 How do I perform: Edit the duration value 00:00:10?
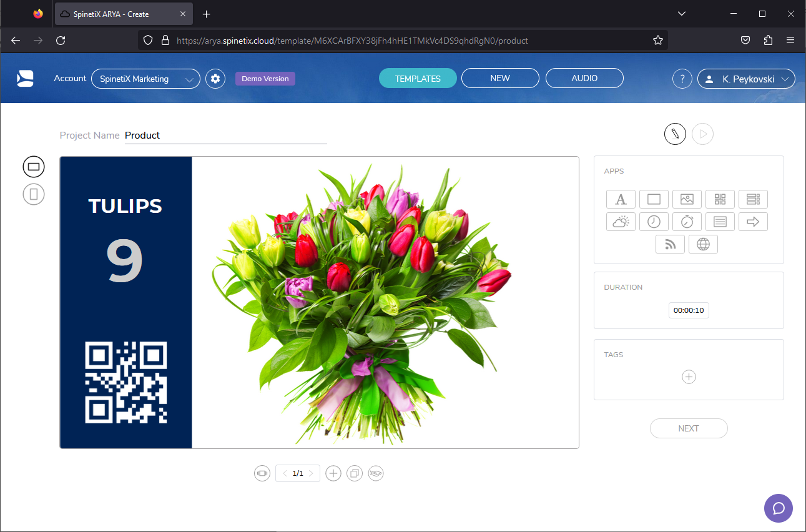[x=689, y=310]
